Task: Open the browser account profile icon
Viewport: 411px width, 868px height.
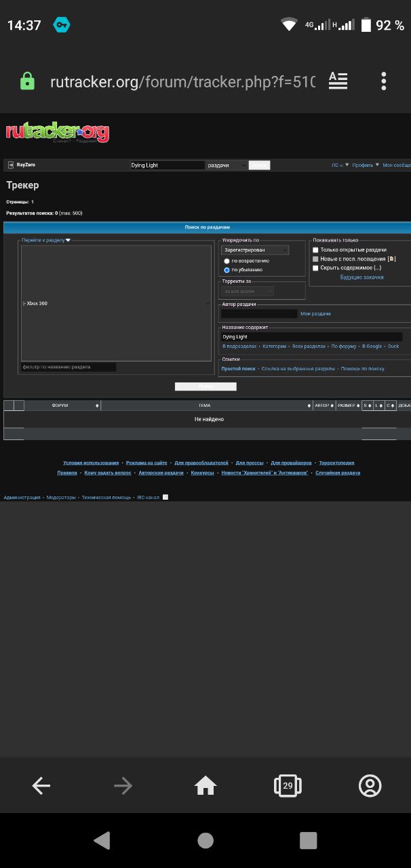Action: tap(370, 786)
